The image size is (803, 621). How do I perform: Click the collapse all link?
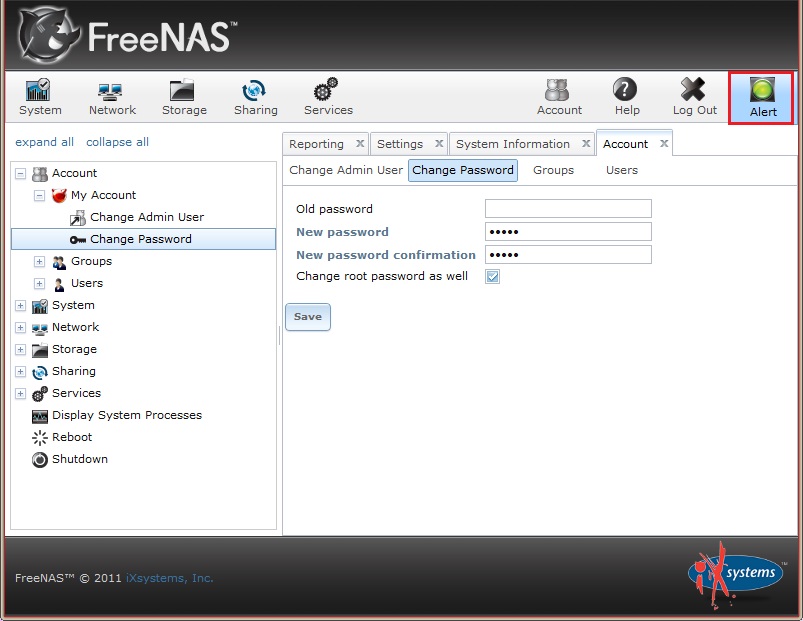117,142
